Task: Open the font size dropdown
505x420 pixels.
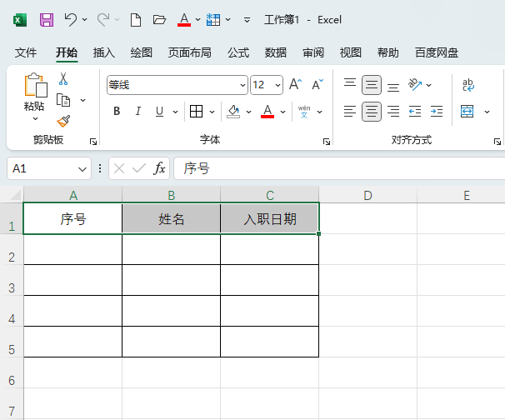Action: [277, 85]
